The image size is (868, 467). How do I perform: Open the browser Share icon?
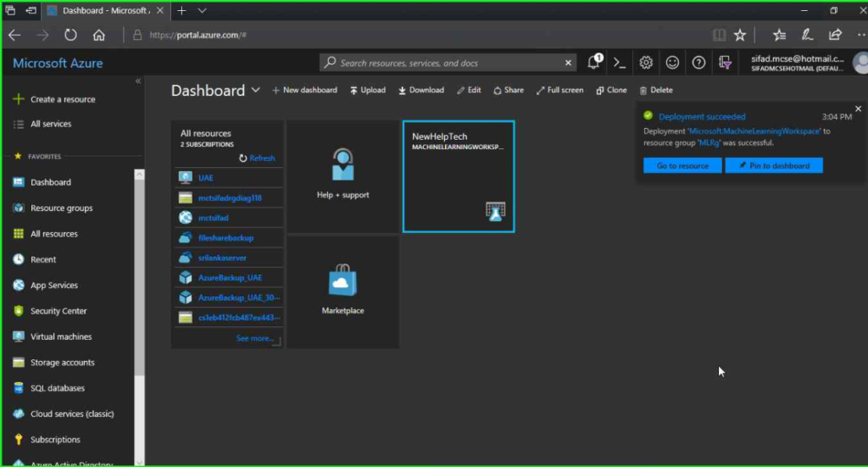835,35
